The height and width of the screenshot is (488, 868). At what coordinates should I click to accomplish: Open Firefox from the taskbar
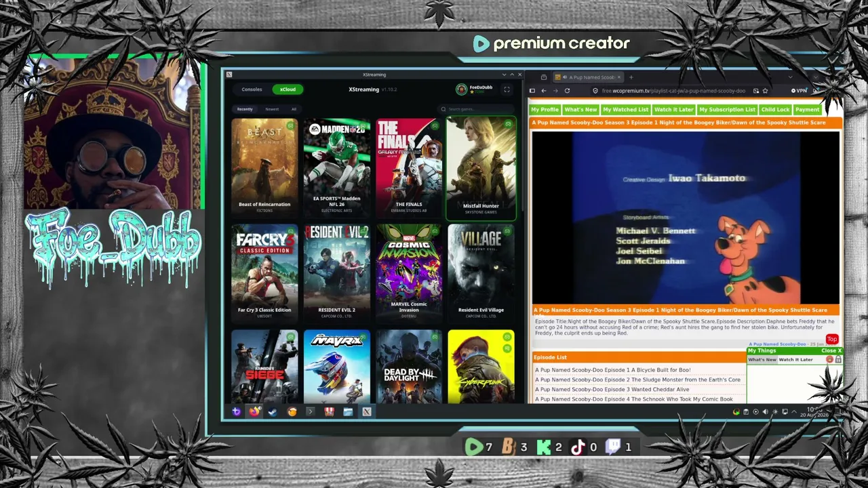(254, 411)
